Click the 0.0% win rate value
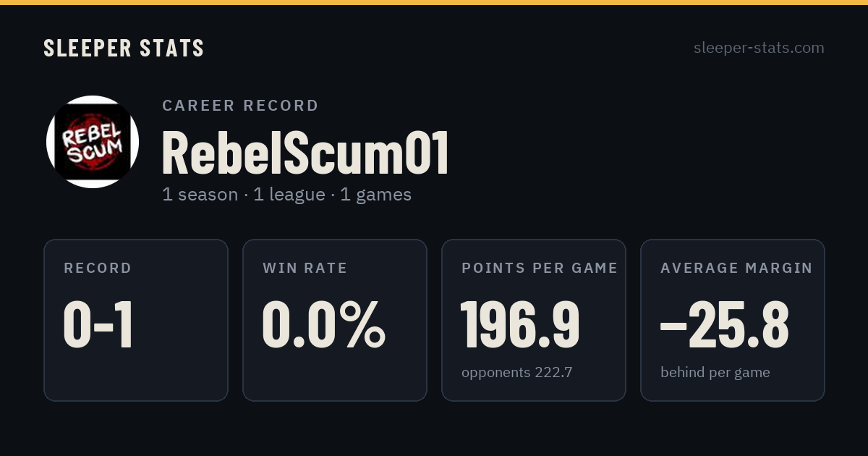Image resolution: width=868 pixels, height=456 pixels. coord(323,325)
